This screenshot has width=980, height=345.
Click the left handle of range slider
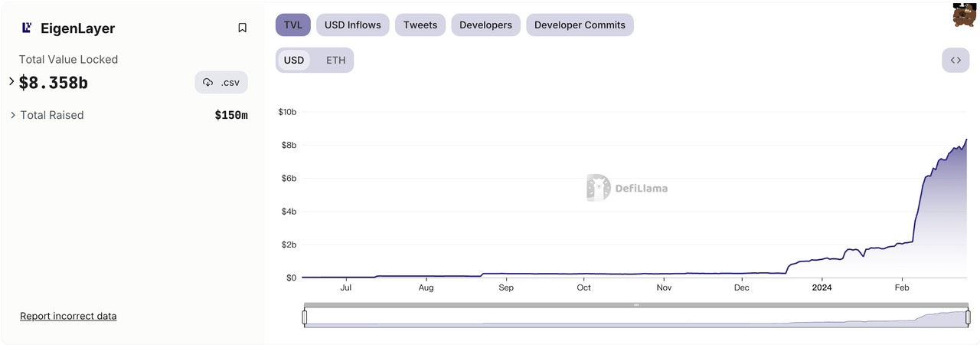click(x=305, y=317)
